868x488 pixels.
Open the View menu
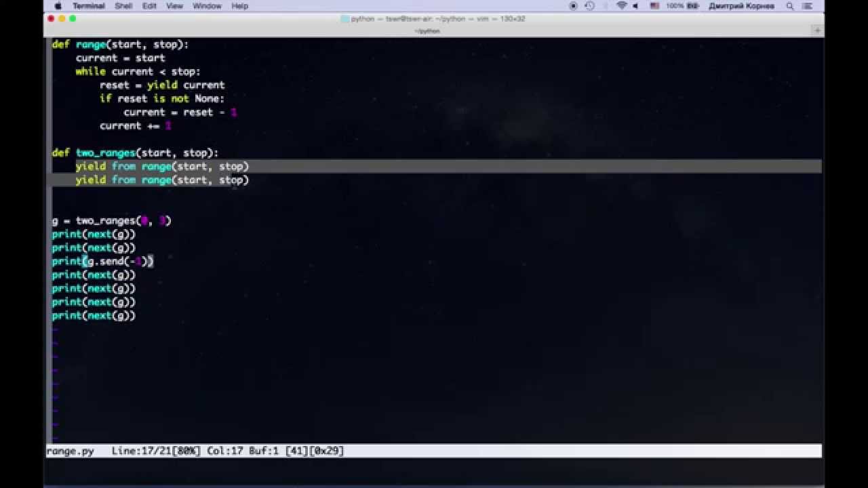pyautogui.click(x=174, y=5)
